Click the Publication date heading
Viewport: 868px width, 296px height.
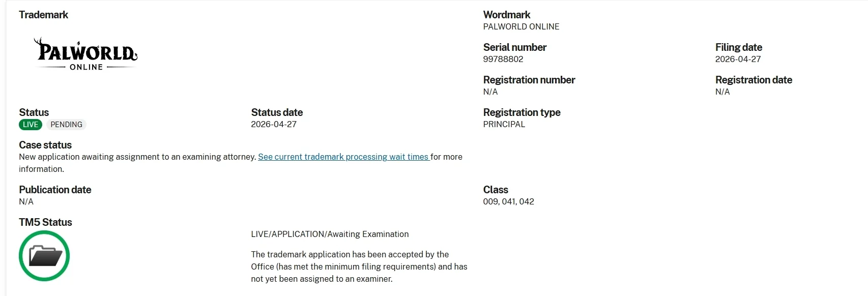(x=55, y=190)
